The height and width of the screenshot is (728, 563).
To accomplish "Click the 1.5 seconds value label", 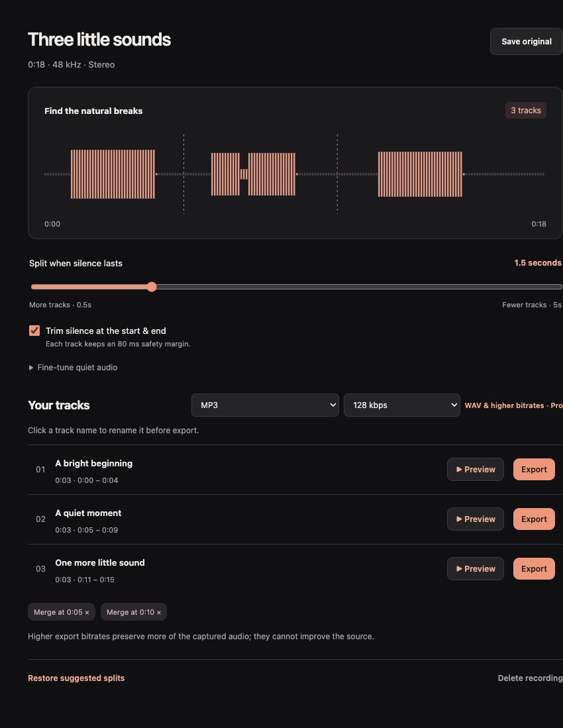I will [x=537, y=263].
